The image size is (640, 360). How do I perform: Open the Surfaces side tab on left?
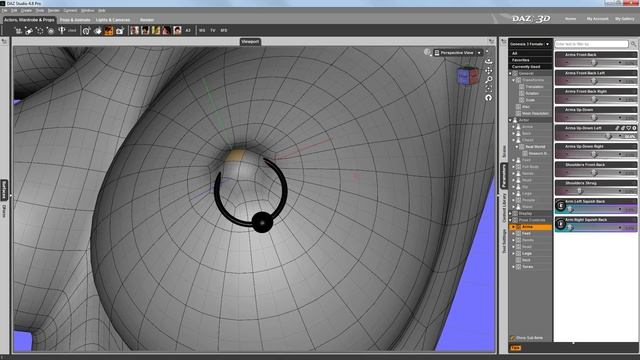click(x=4, y=190)
